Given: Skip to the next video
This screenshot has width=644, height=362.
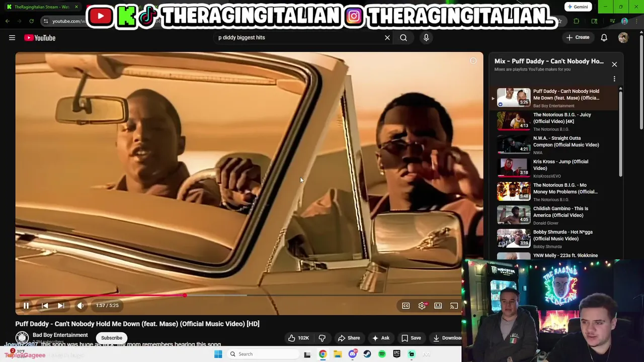Looking at the screenshot, I should tap(61, 306).
